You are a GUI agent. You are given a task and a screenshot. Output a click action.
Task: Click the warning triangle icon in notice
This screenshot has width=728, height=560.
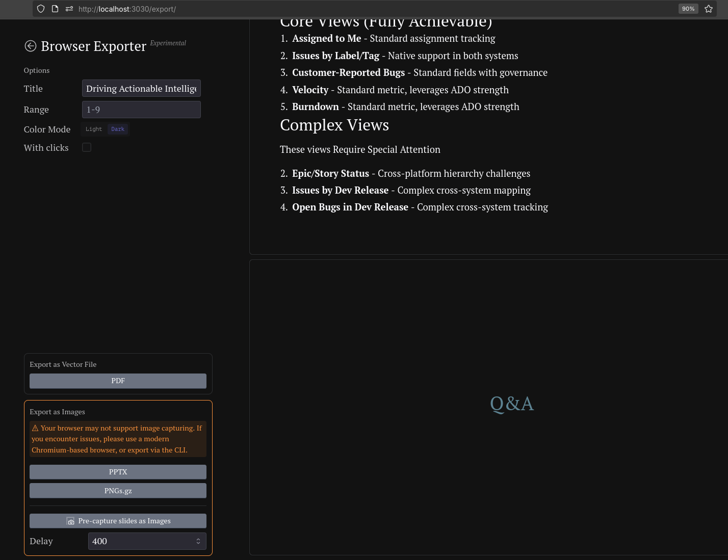click(35, 428)
